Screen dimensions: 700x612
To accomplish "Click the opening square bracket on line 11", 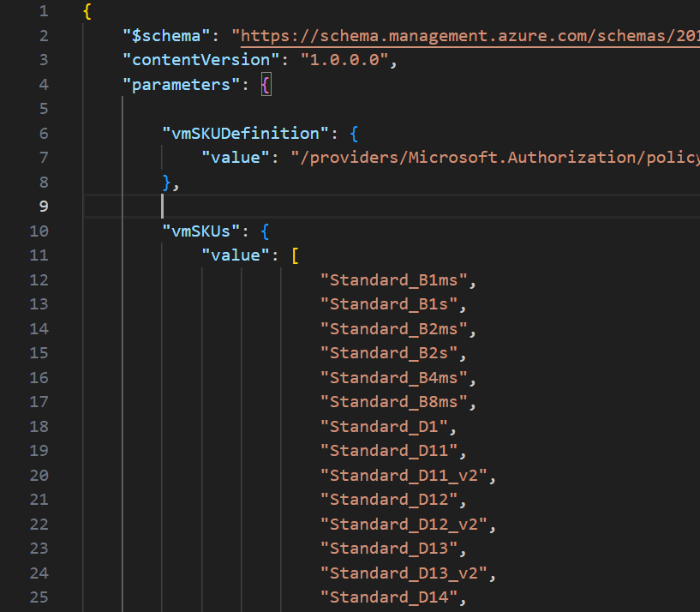I will (295, 255).
